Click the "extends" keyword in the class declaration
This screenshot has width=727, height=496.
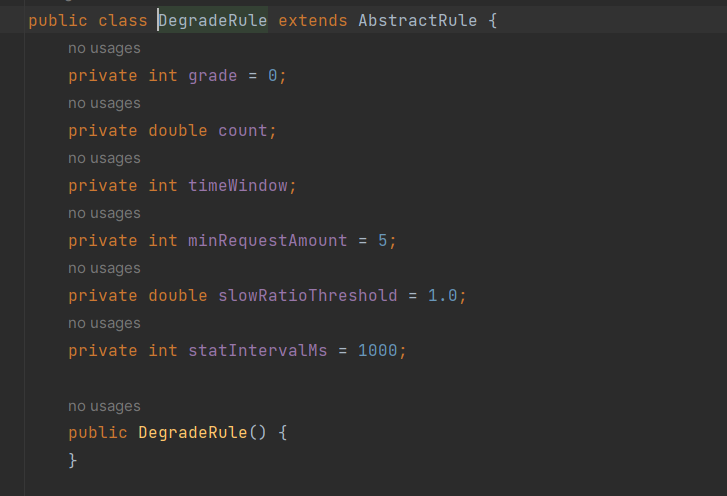click(312, 21)
